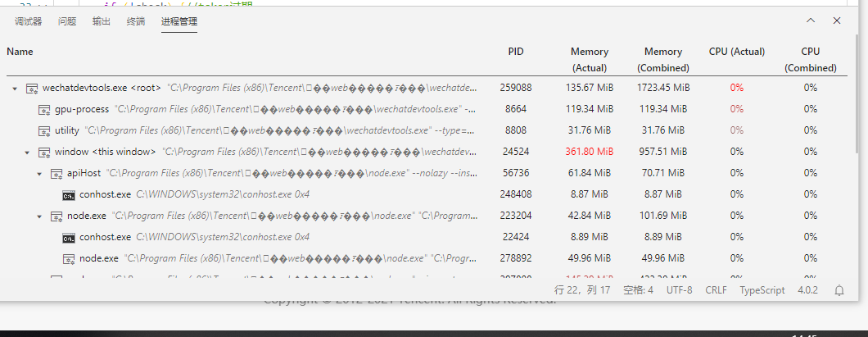Sort by CPU (Combined) column header
The width and height of the screenshot is (868, 337).
click(811, 60)
